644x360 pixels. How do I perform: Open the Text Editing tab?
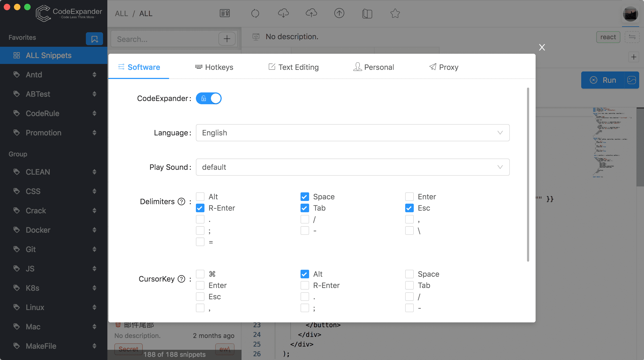tap(294, 67)
